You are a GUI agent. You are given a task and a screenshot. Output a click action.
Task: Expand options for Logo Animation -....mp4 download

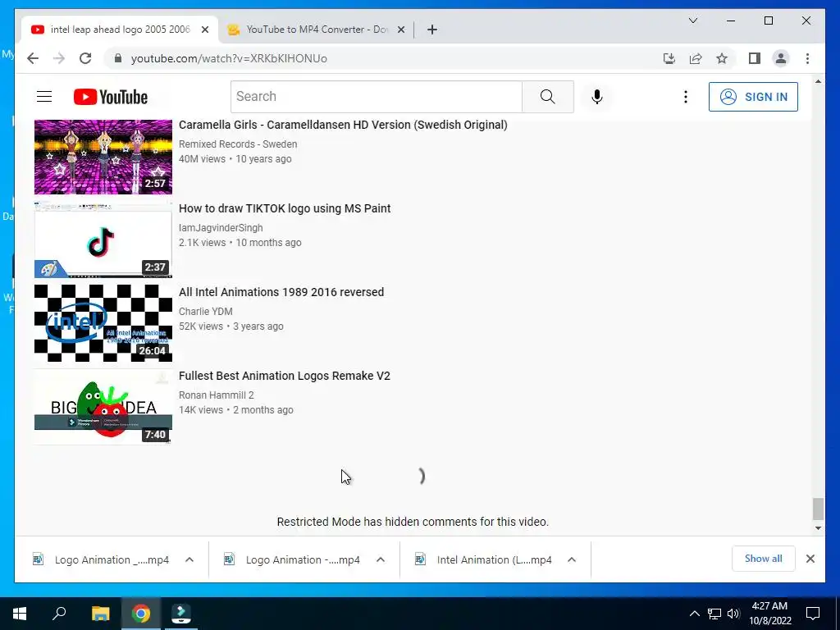(381, 559)
